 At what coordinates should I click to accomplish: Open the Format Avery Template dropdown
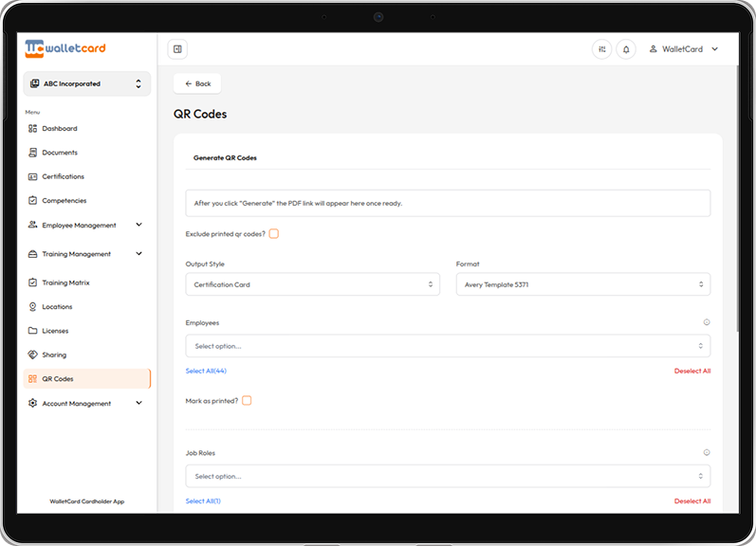tap(583, 284)
